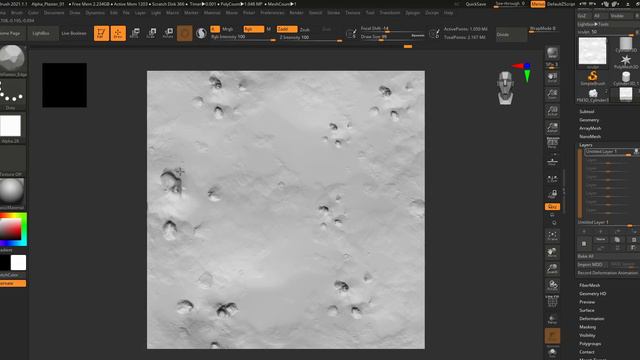Expand the Deformation subpalette
640x360 pixels.
[x=591, y=318]
